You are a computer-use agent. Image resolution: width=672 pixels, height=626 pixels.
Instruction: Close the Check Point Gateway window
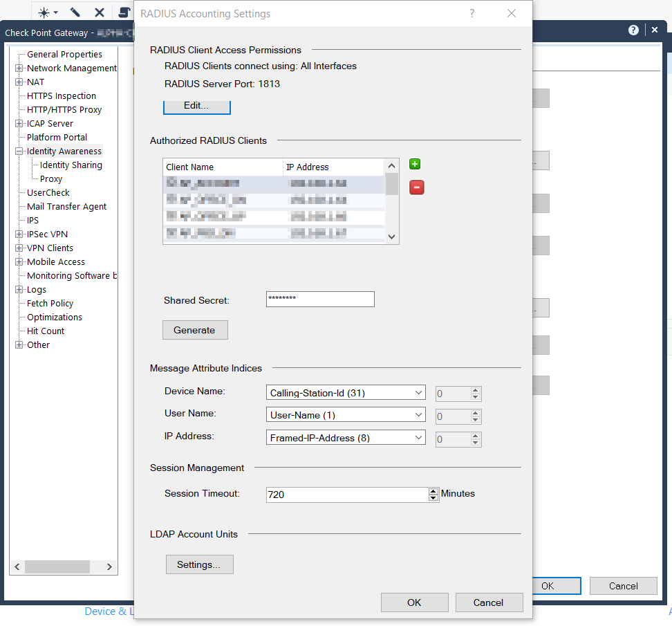click(655, 30)
